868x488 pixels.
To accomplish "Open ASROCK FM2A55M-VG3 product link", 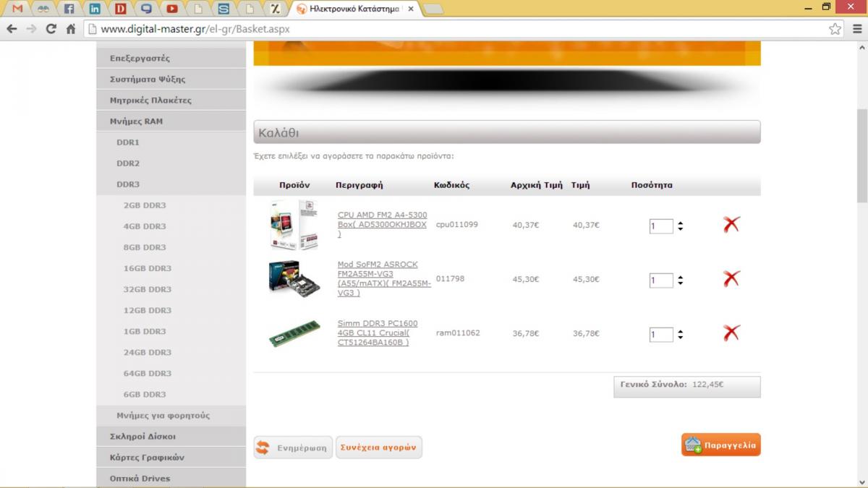I will point(384,278).
